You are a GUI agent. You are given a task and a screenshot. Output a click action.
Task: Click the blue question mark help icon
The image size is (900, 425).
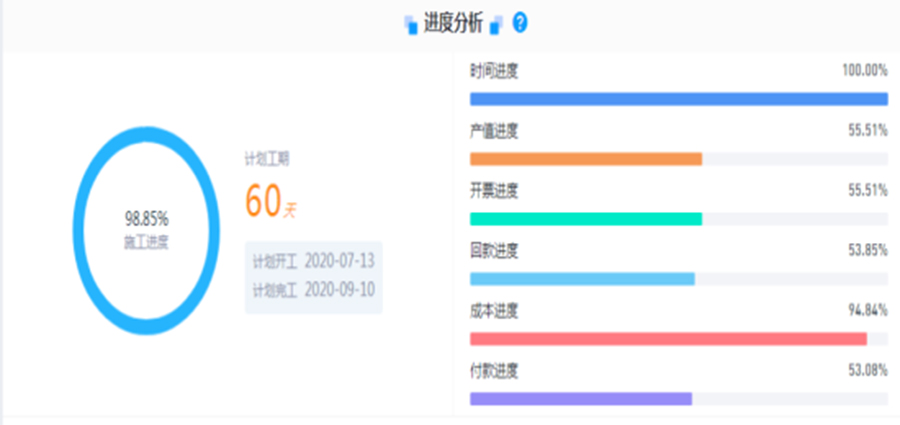click(519, 23)
